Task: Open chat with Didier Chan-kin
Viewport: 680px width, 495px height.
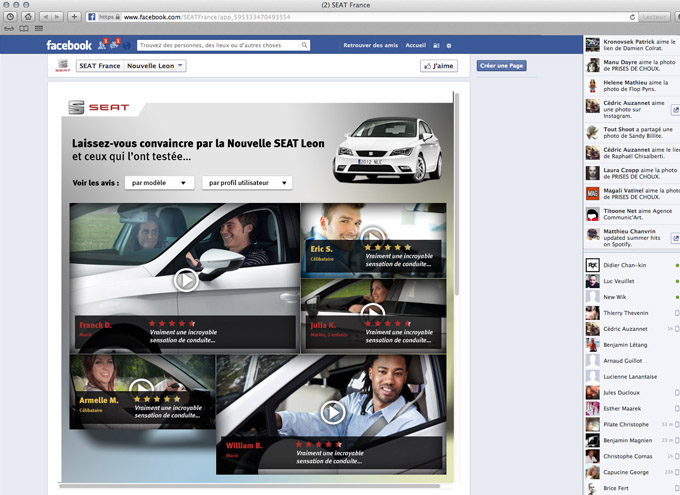Action: tap(632, 265)
